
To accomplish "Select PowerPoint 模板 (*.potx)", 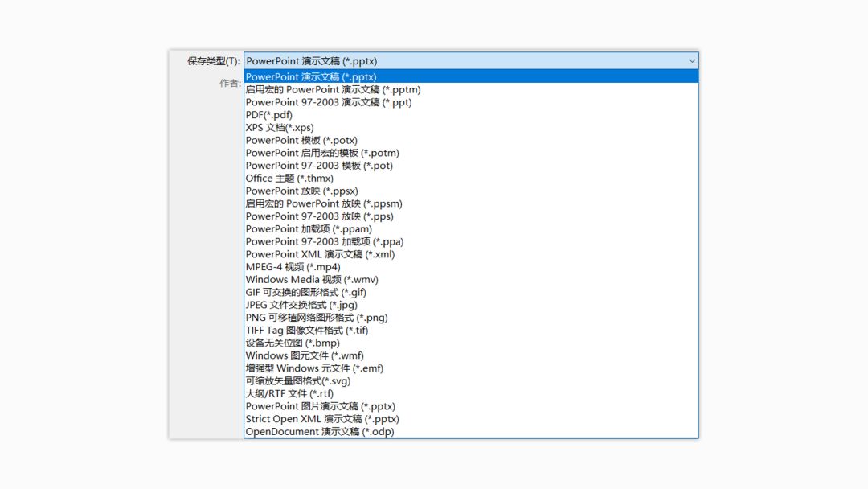I will pos(471,141).
